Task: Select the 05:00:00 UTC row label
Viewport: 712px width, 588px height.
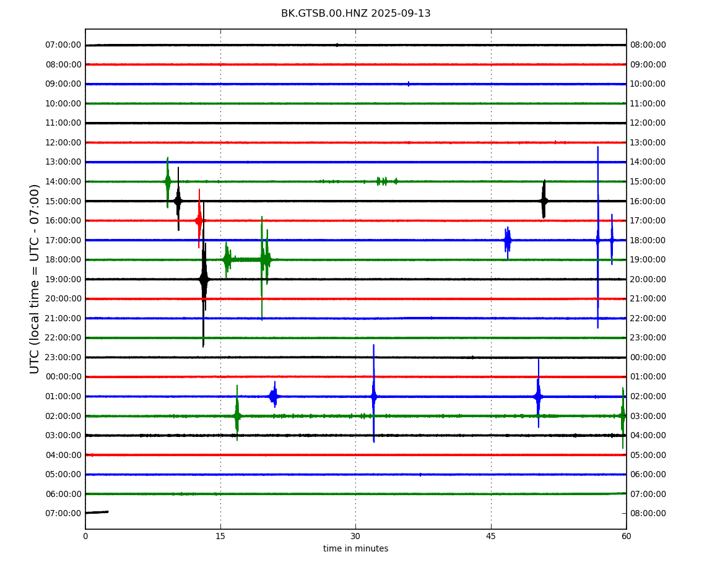Action: pos(63,475)
